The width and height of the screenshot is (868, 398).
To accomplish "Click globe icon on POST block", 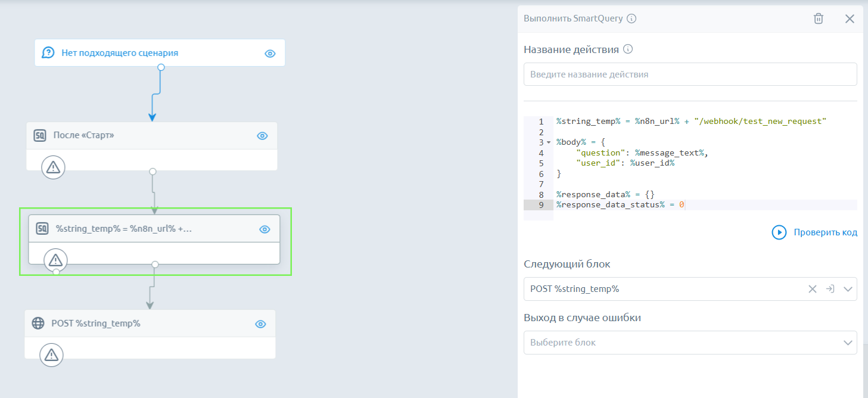I will point(38,324).
